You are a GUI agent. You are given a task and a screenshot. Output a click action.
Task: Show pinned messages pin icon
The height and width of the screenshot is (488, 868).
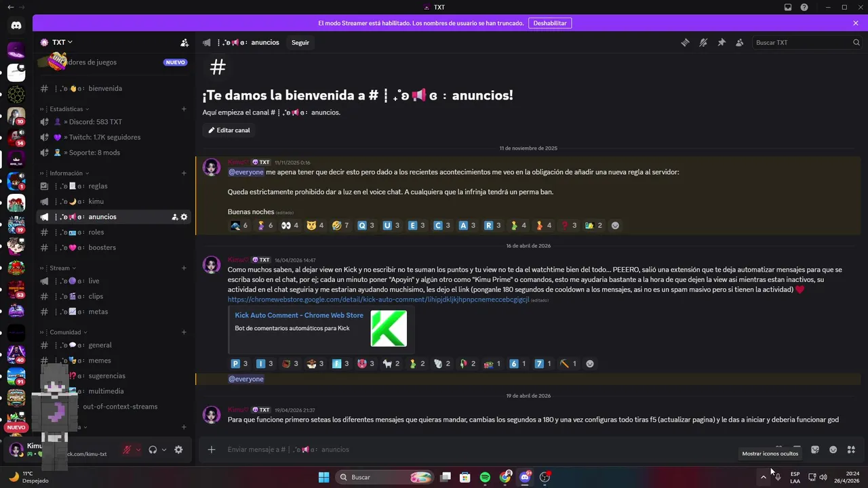point(722,42)
